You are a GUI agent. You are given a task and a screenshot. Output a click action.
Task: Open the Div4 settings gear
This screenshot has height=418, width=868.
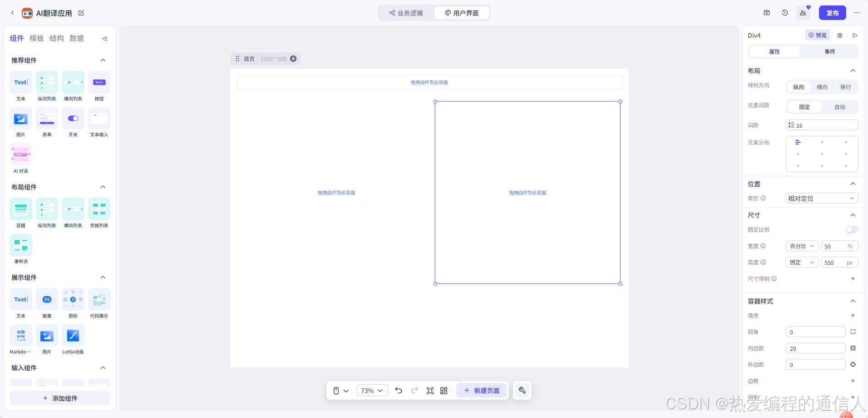click(840, 35)
